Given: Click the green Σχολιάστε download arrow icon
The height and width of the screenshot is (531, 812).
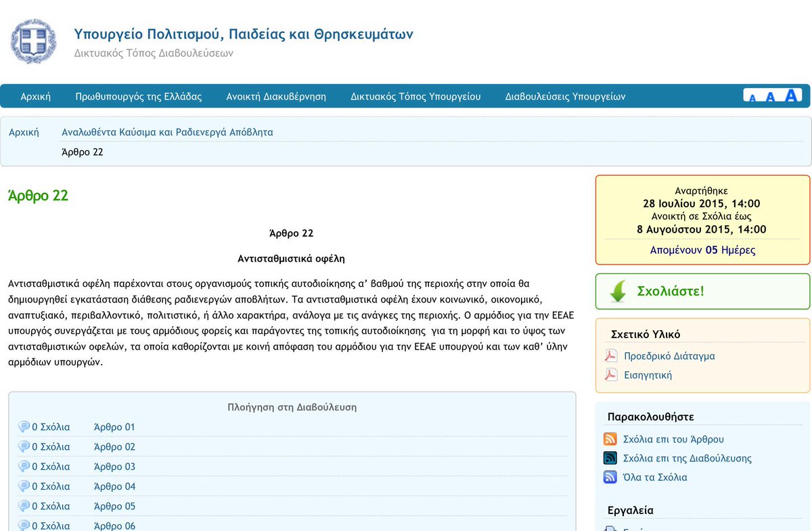Looking at the screenshot, I should pyautogui.click(x=616, y=292).
